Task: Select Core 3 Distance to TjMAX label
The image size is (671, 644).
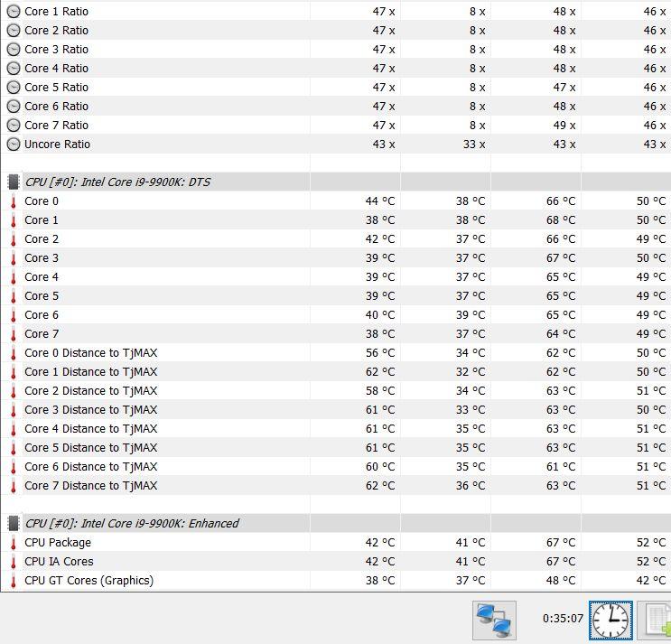Action: (x=91, y=410)
